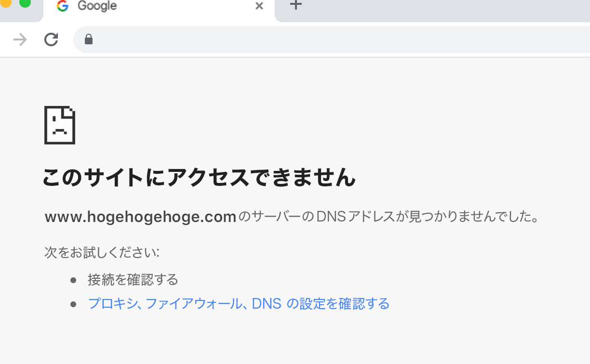Image resolution: width=590 pixels, height=364 pixels.
Task: Click the lock icon in the address bar
Action: click(89, 39)
